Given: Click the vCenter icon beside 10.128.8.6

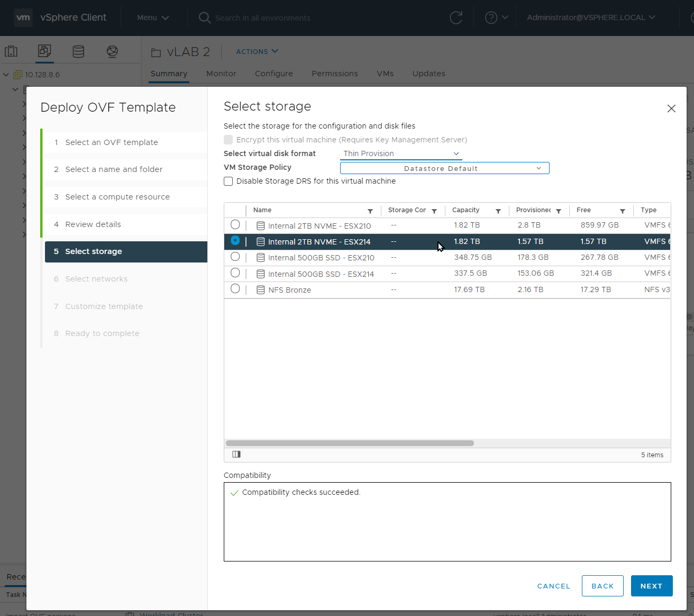Looking at the screenshot, I should point(18,75).
